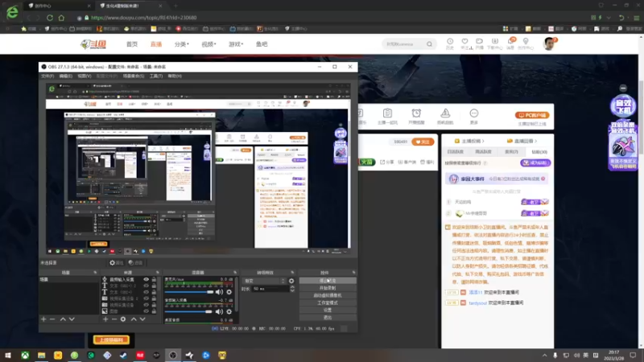The width and height of the screenshot is (644, 362).
Task: Expand the 视频 dropdown in Douyu nav
Action: point(208,44)
